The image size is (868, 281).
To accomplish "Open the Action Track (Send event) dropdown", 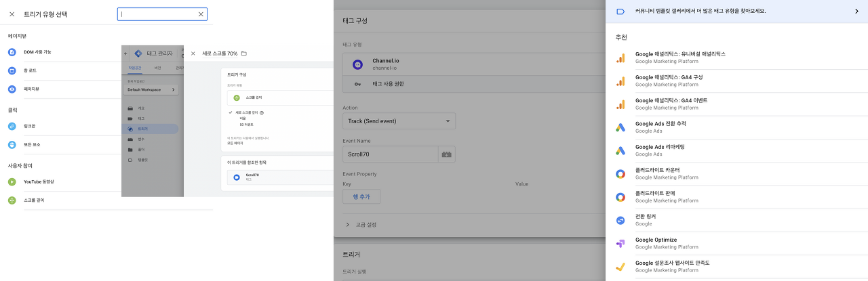I will pos(399,121).
